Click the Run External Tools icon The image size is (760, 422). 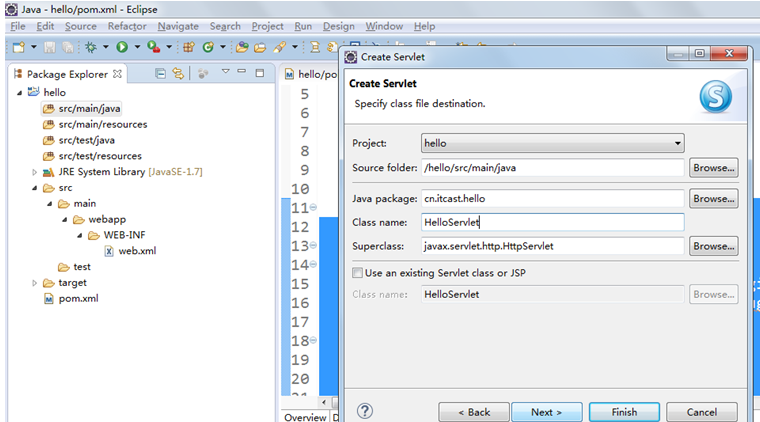tap(154, 47)
